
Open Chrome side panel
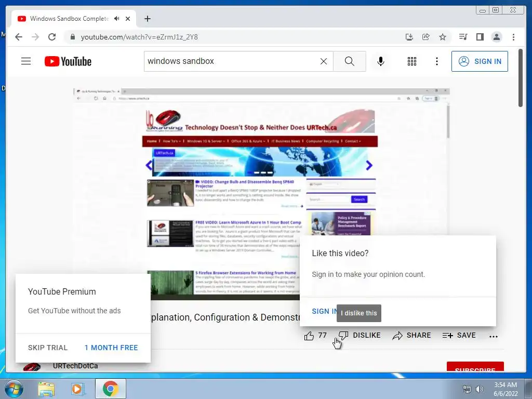click(x=480, y=37)
